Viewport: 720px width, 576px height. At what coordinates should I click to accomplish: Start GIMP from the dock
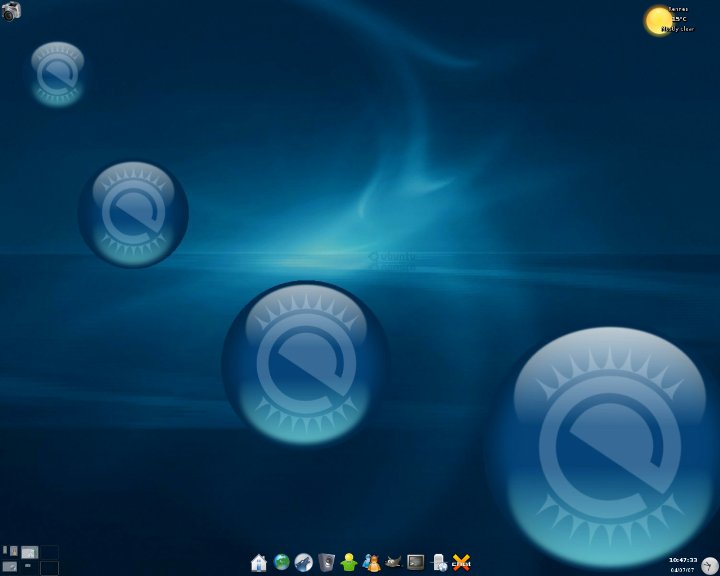[x=394, y=562]
